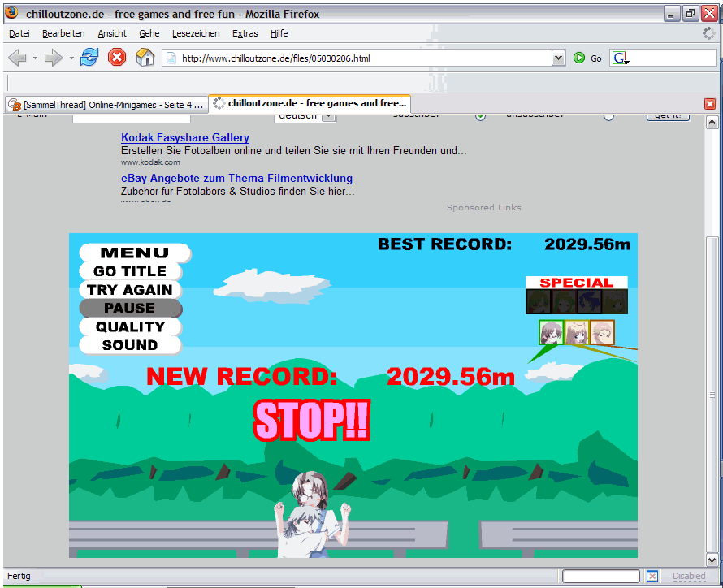This screenshot has width=723, height=588.
Task: Click the vertical scrollbar thumb
Action: point(712,395)
